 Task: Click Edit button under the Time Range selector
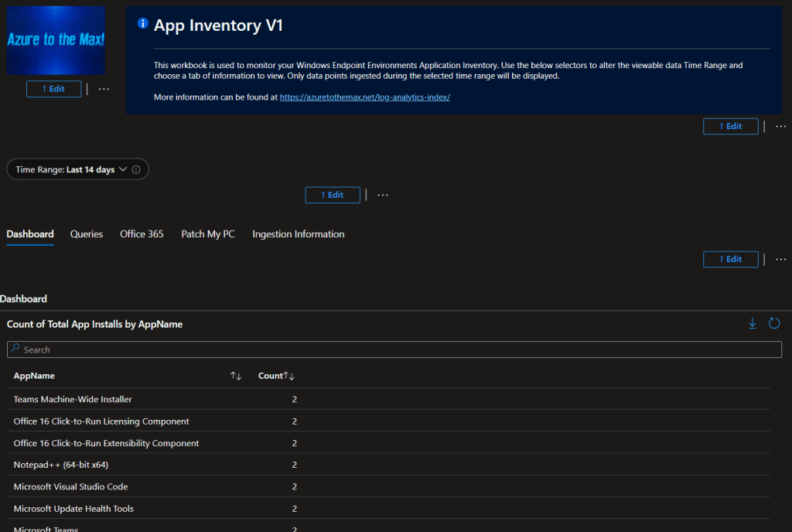pos(333,195)
